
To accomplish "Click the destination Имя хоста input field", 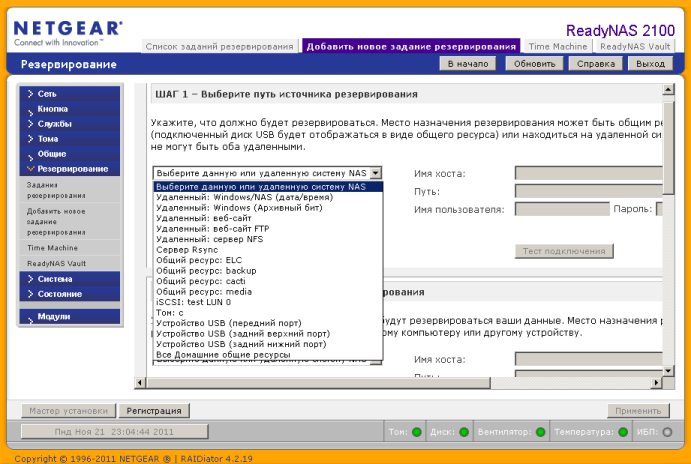I will click(588, 359).
